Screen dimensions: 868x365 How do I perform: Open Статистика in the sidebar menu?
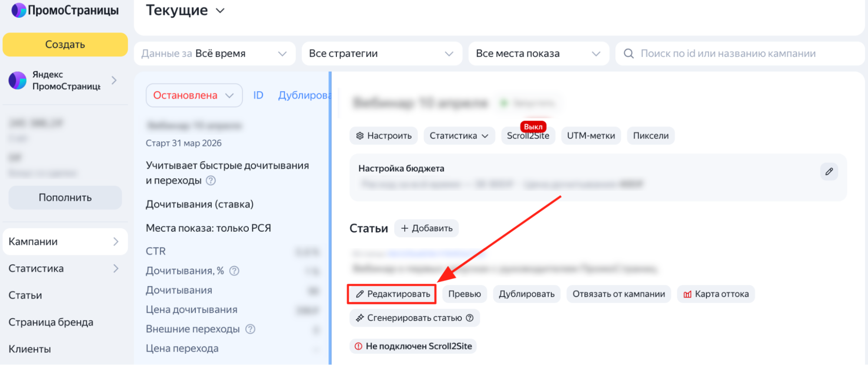[65, 269]
